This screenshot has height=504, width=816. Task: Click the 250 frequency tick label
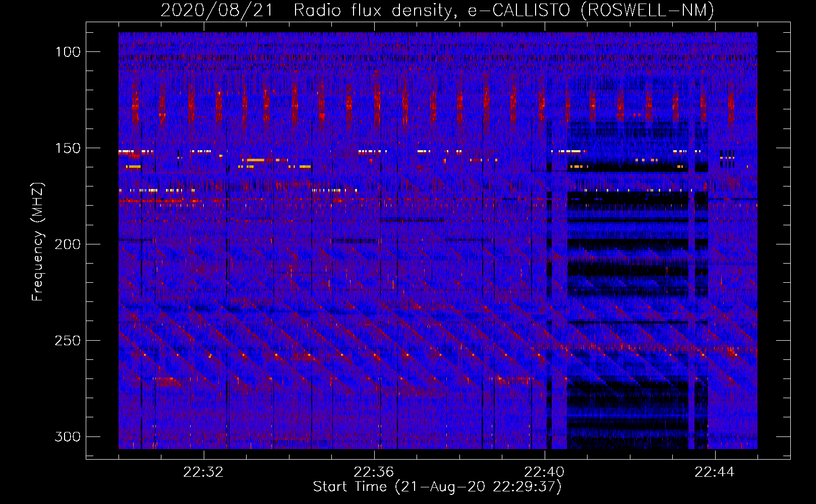click(x=68, y=341)
